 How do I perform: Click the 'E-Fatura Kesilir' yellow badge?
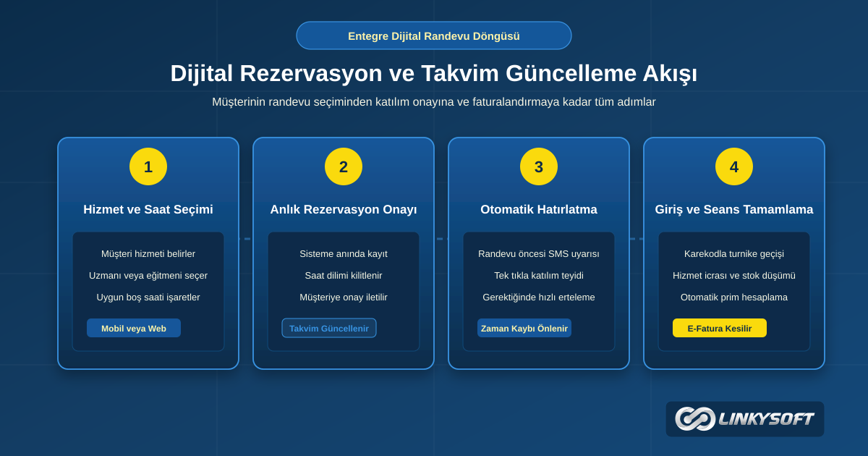point(720,328)
